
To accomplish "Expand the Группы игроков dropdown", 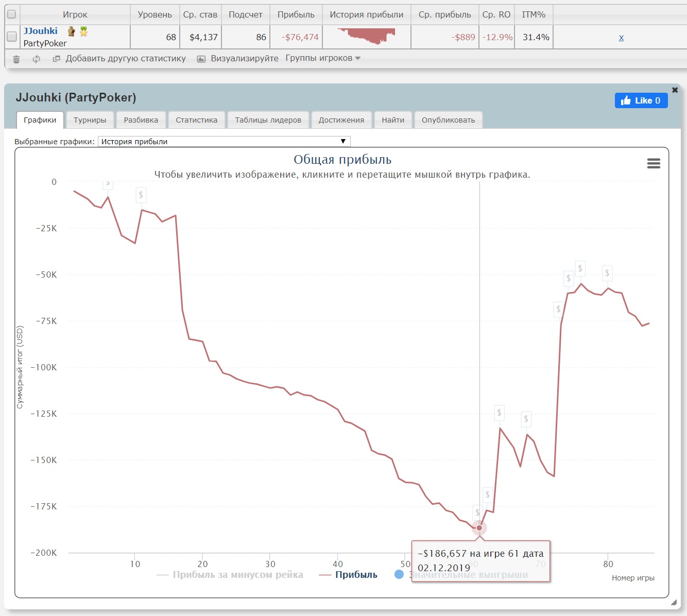I will [x=323, y=58].
